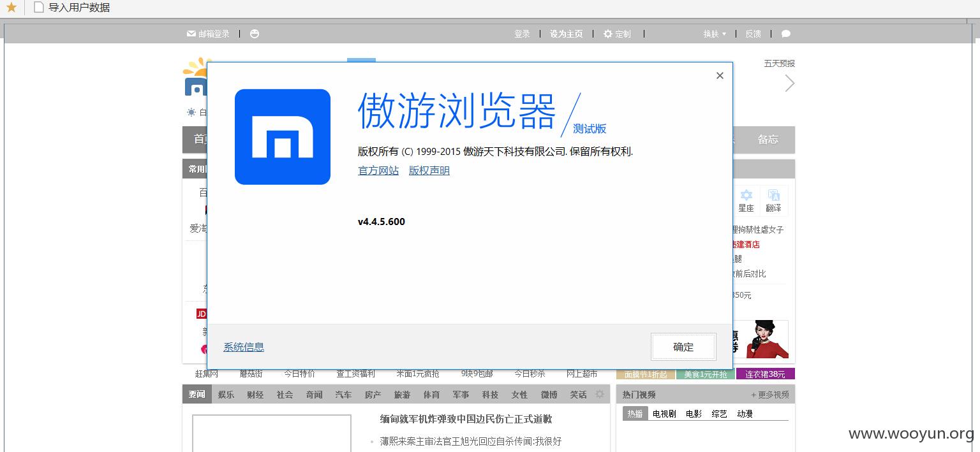Click the 翻译 icon on page

click(x=773, y=201)
